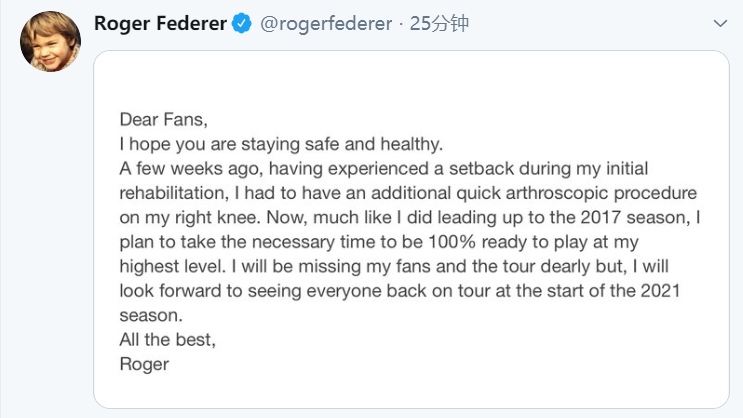Screen dimensions: 743x418
Task: Click the blue verified badge icon
Action: (x=241, y=23)
